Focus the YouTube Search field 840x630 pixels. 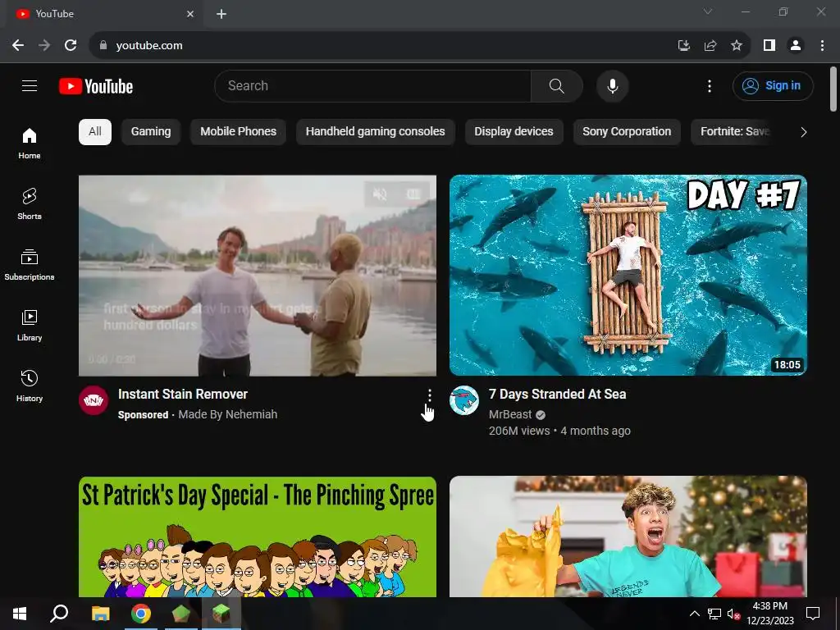pos(372,85)
